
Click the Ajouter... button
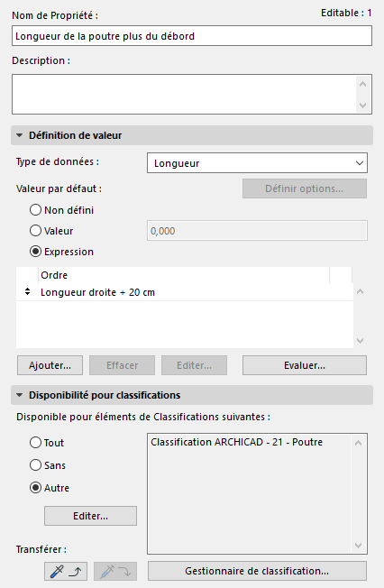50,365
